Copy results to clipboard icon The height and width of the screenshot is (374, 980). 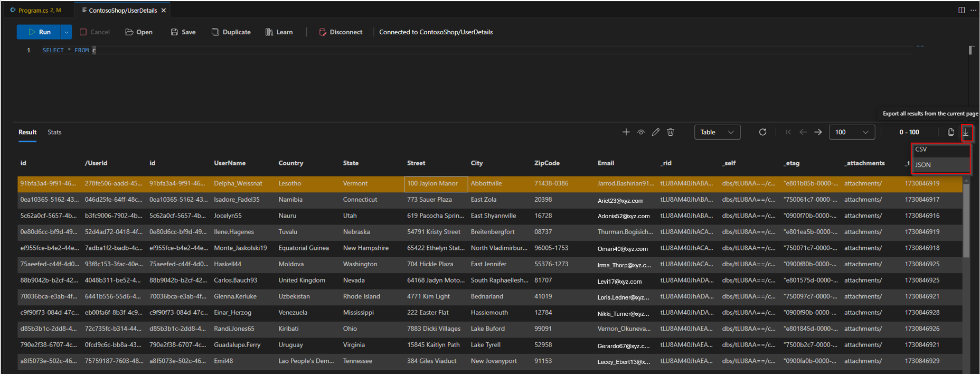(951, 132)
